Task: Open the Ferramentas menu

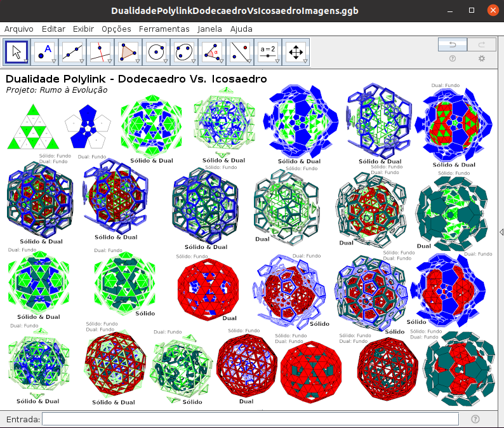Action: 164,29
